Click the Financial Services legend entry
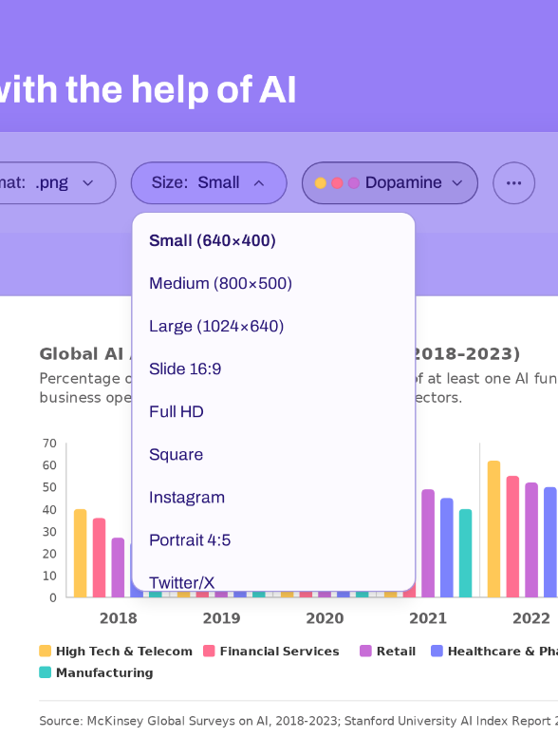The height and width of the screenshot is (756, 558). click(271, 652)
